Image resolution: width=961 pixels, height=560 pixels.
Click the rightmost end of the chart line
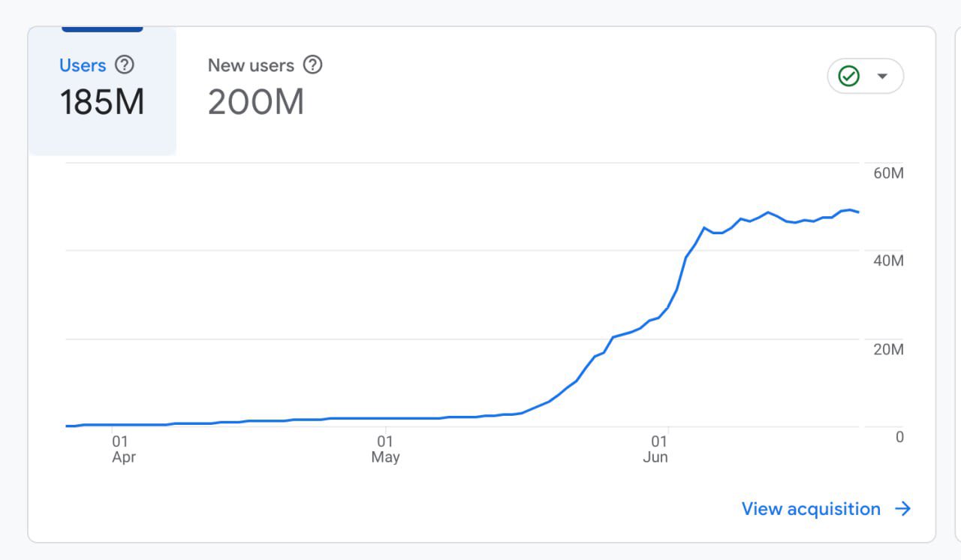coord(858,212)
